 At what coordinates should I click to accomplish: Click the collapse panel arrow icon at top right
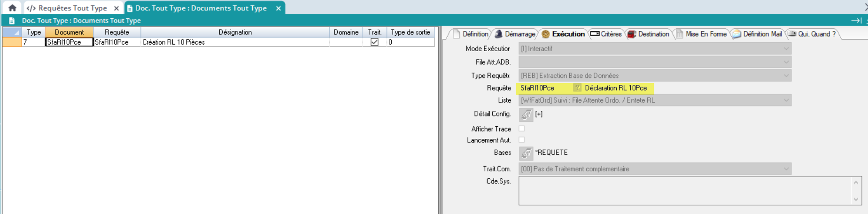(856, 21)
